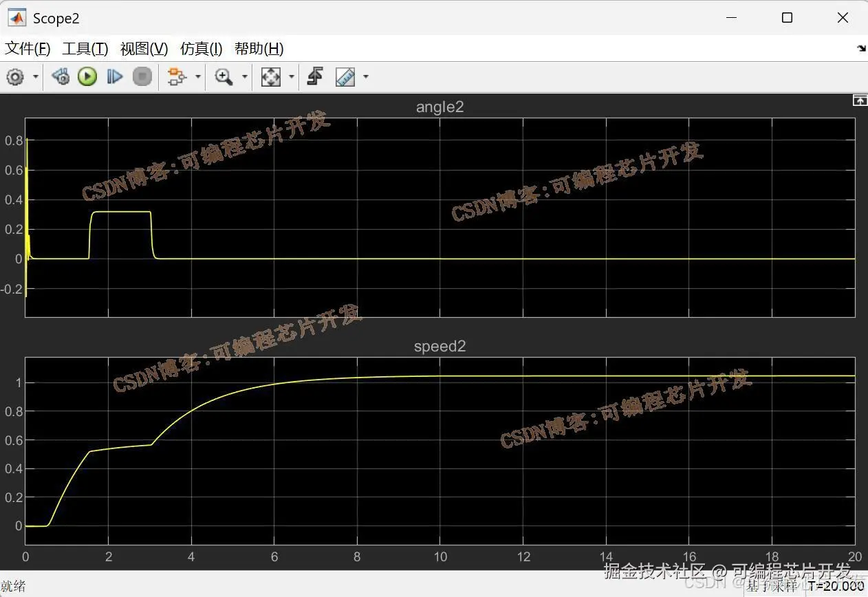The height and width of the screenshot is (597, 868).
Task: Minimize the Scope2 window
Action: click(x=732, y=18)
